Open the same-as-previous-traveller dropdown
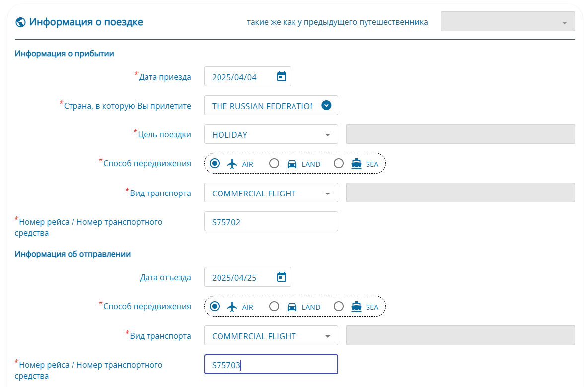The height and width of the screenshot is (387, 588). coord(508,21)
